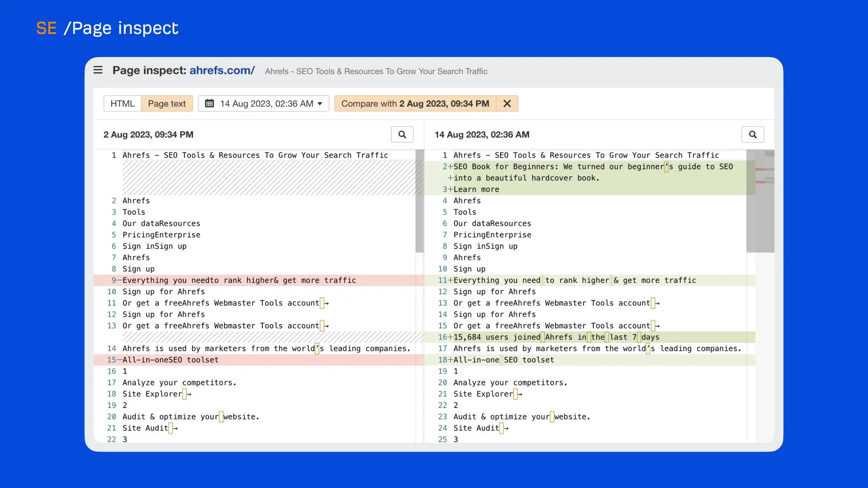The image size is (868, 488).
Task: Select the Page text tab
Action: click(167, 103)
